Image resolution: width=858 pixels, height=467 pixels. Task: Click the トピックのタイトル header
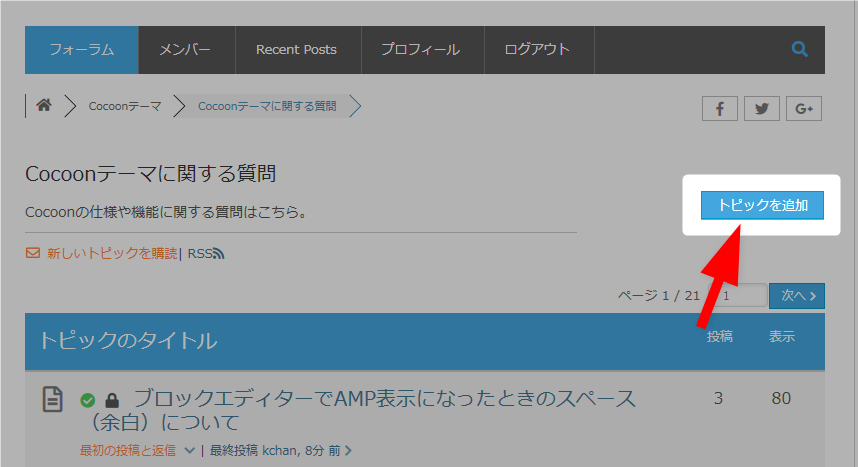coord(128,341)
